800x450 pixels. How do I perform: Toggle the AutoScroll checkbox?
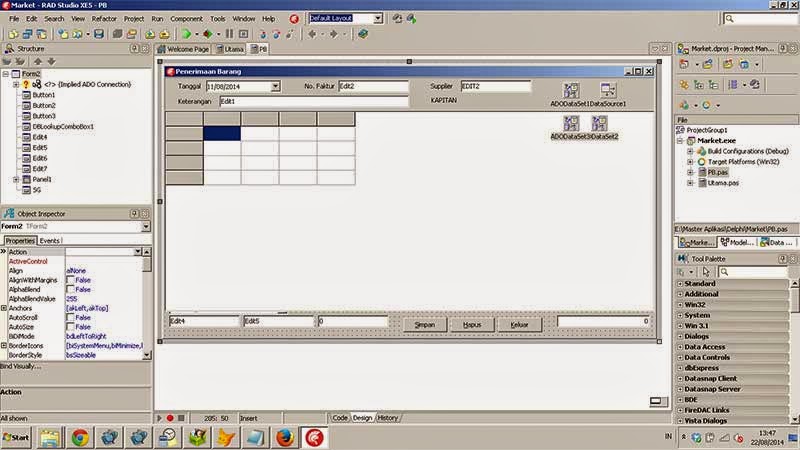click(x=70, y=317)
